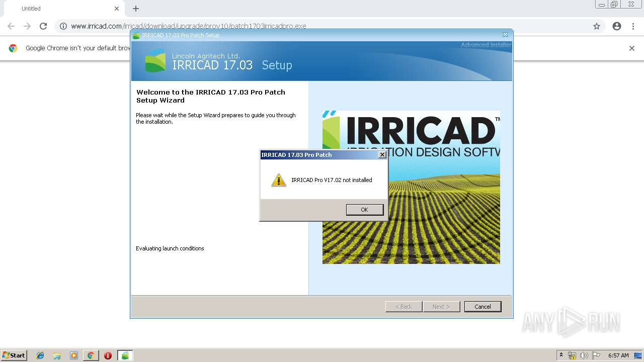The height and width of the screenshot is (362, 644).
Task: Click the Lincoln Agritech Ltd. header text
Action: click(x=206, y=56)
